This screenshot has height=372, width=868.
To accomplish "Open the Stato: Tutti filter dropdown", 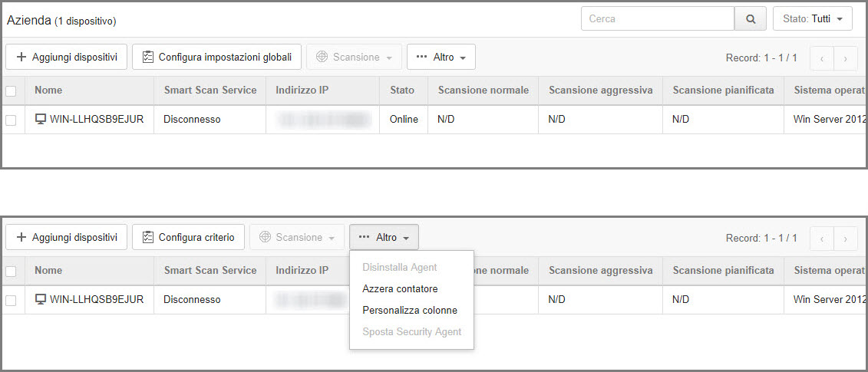I will pyautogui.click(x=812, y=19).
